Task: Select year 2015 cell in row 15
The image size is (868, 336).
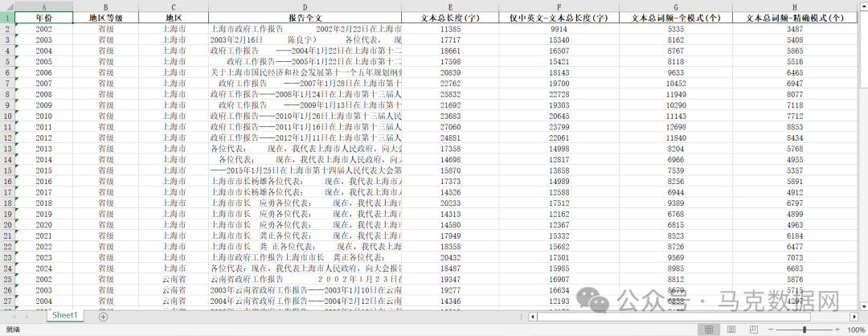Action: 43,170
